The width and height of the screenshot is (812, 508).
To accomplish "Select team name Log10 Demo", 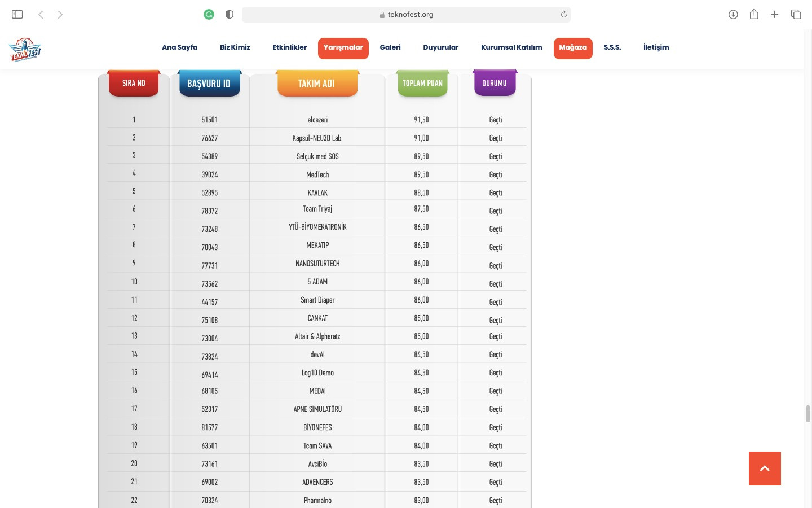I will (317, 373).
